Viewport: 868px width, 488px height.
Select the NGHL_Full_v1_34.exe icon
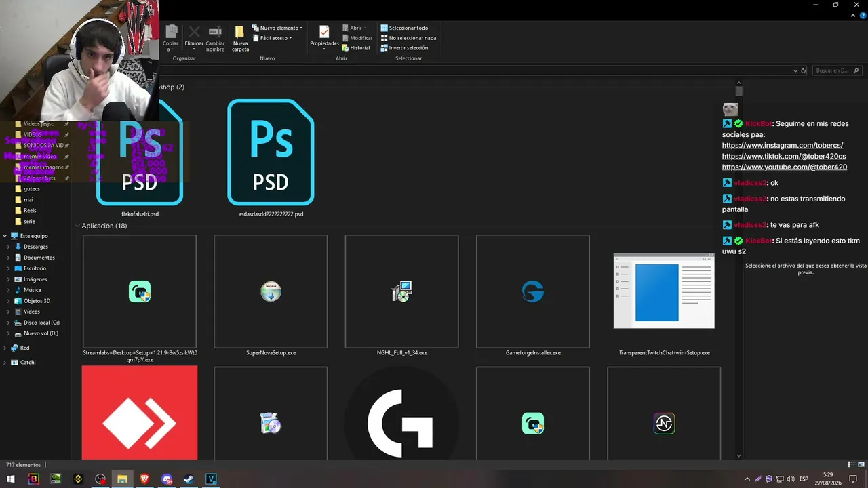(x=401, y=291)
